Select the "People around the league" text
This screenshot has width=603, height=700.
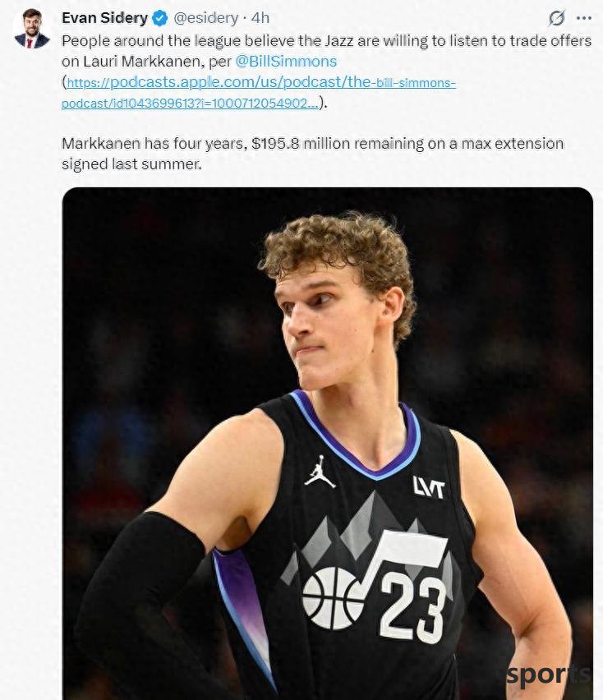326,51
